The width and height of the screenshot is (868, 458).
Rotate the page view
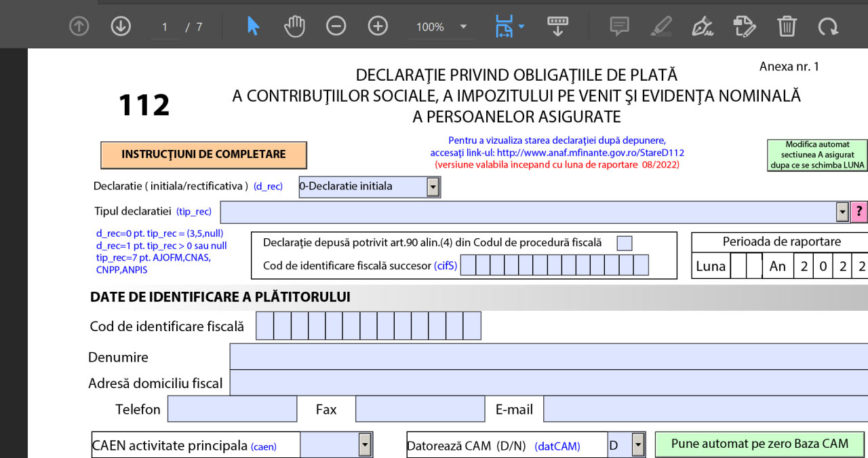click(828, 26)
